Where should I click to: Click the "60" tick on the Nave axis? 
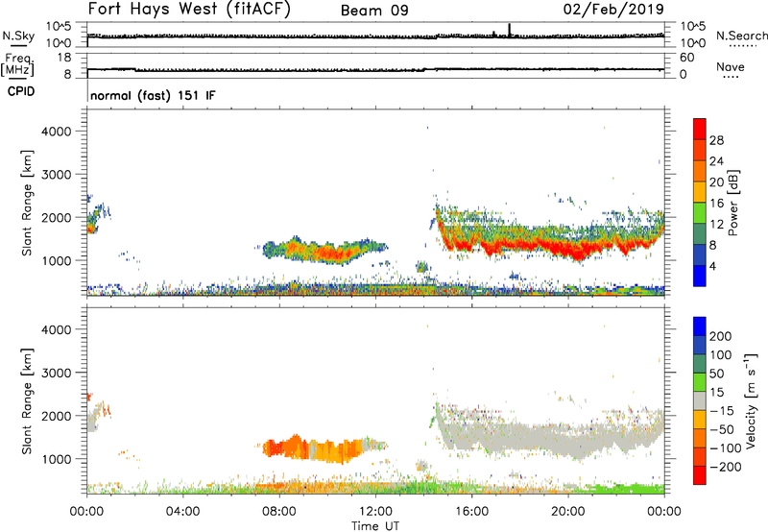point(686,58)
